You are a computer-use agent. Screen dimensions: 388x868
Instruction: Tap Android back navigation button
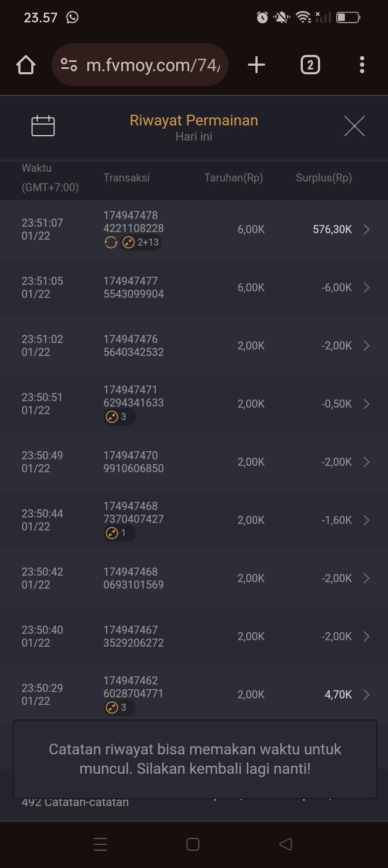tap(286, 844)
